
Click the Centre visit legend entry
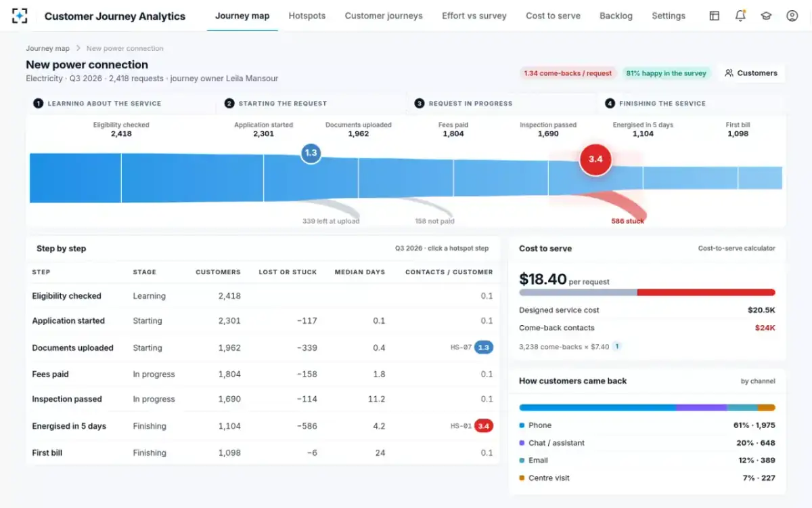pyautogui.click(x=647, y=478)
